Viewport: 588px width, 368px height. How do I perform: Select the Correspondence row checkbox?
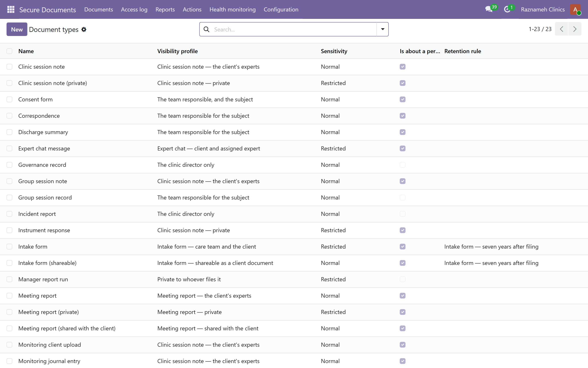pos(9,116)
